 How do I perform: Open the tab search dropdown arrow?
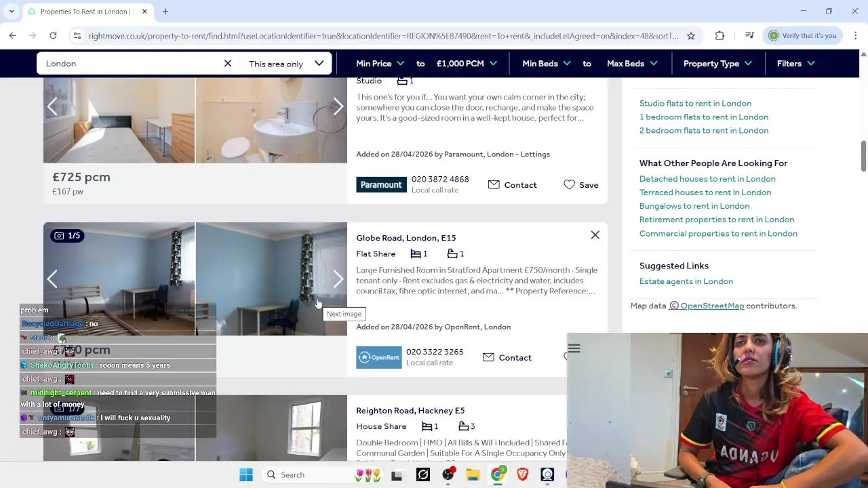(x=12, y=12)
